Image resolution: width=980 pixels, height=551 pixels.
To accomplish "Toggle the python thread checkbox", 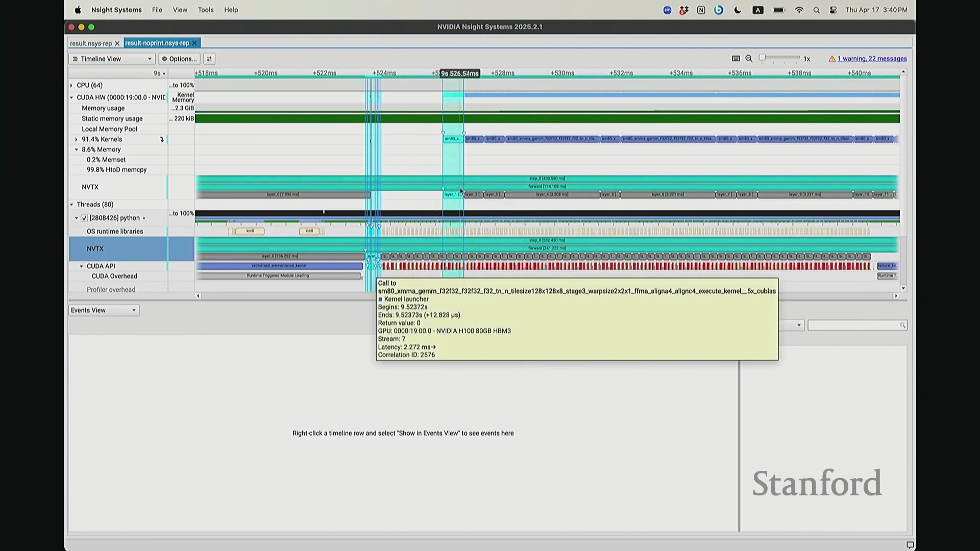I will [x=85, y=218].
